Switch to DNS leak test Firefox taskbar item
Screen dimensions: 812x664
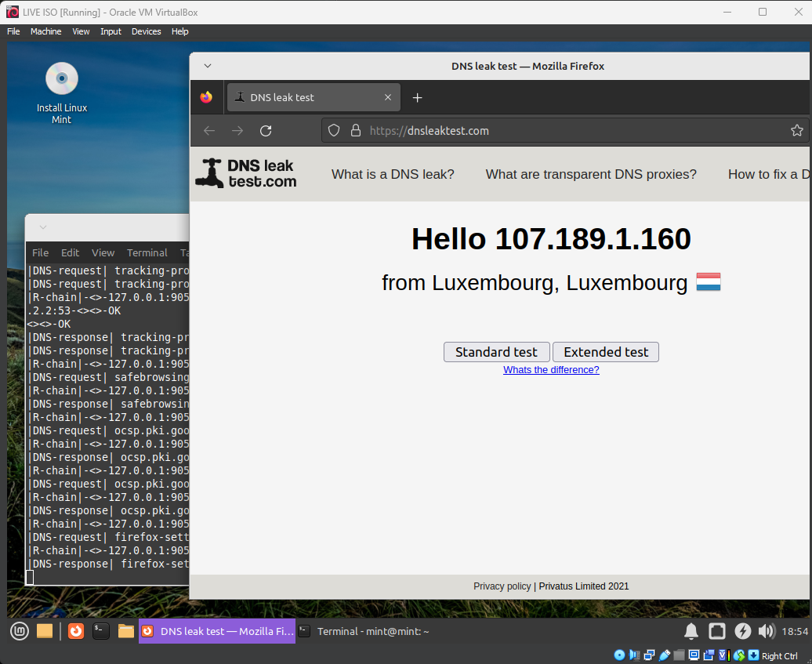coord(217,631)
